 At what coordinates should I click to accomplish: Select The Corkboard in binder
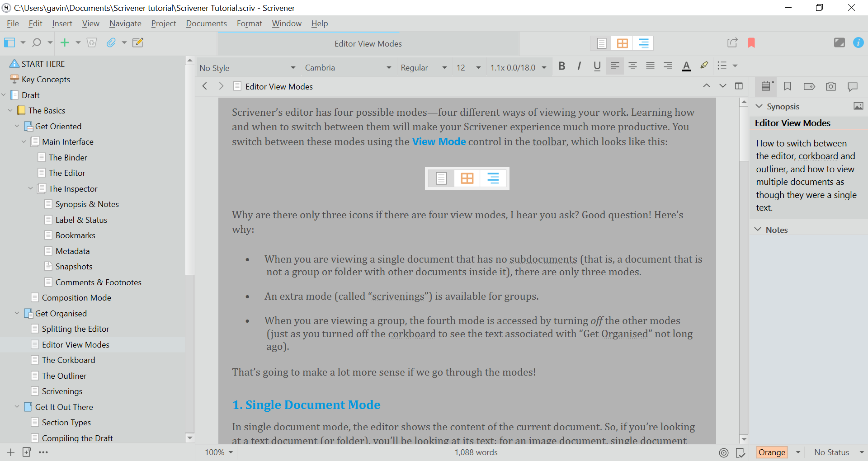pyautogui.click(x=68, y=360)
